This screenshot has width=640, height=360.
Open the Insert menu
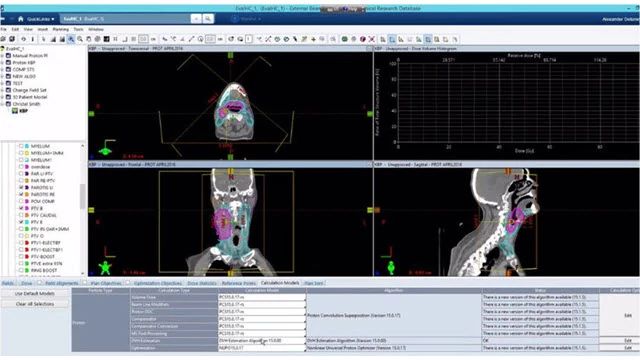(42, 29)
